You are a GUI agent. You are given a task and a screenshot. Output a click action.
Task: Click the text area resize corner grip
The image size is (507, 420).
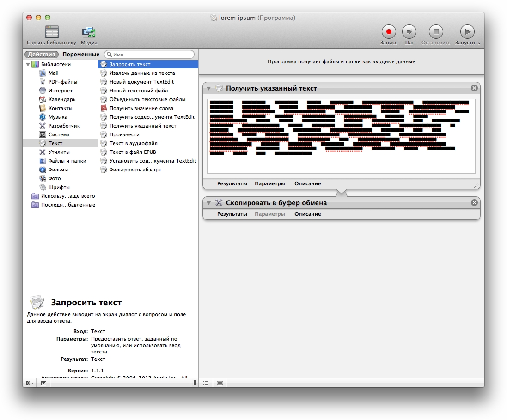click(x=476, y=185)
